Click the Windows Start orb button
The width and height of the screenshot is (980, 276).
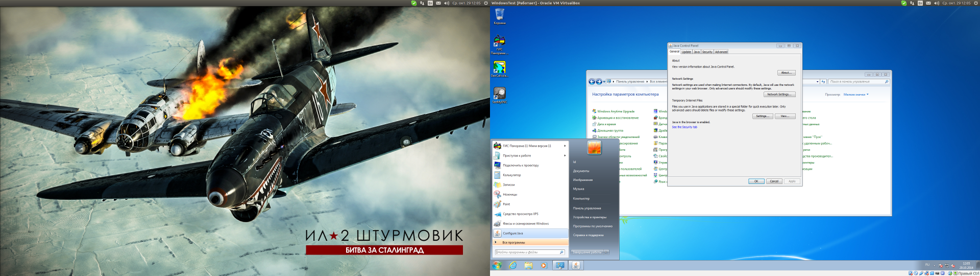(x=497, y=265)
